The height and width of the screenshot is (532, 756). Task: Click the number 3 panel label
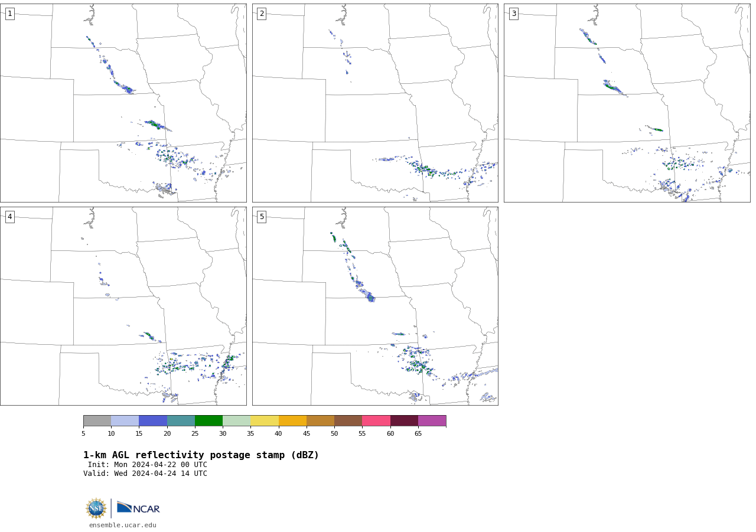513,14
